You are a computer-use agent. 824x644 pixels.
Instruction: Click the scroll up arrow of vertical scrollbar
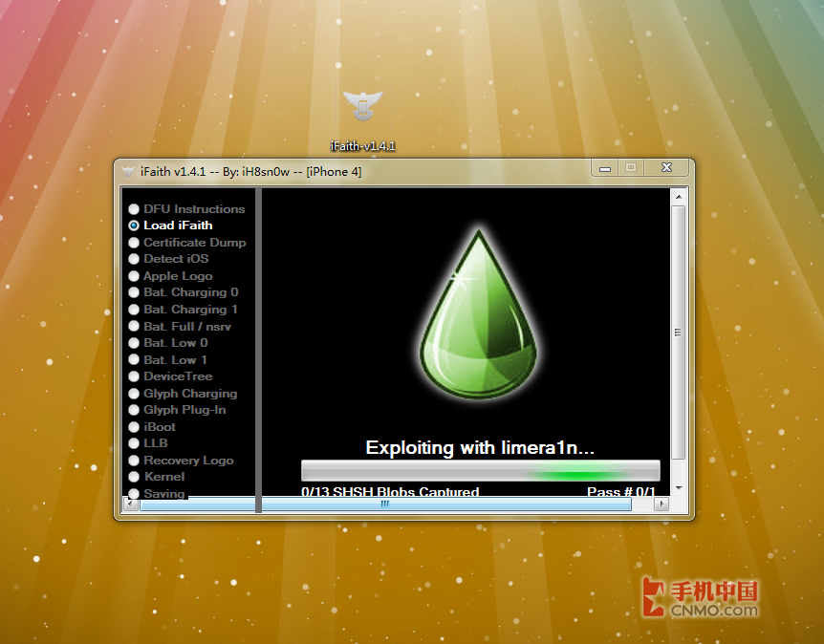pos(679,197)
